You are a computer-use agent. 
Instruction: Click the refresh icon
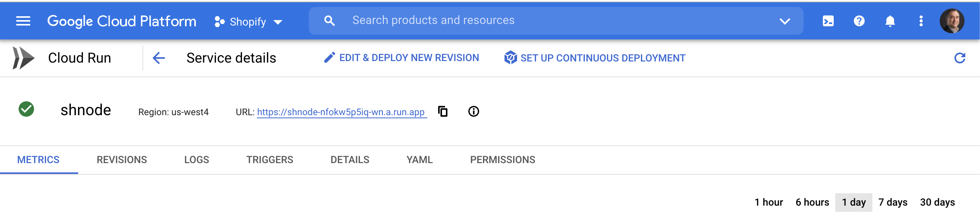(959, 58)
